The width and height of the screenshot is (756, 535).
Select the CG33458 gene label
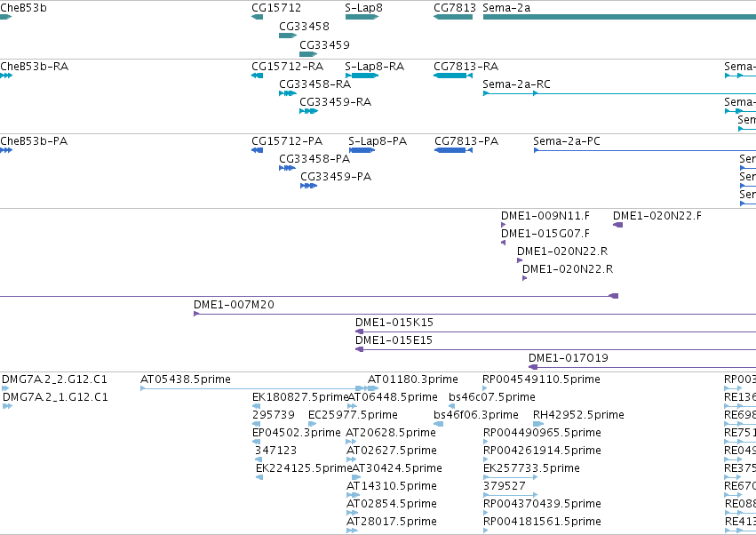304,26
